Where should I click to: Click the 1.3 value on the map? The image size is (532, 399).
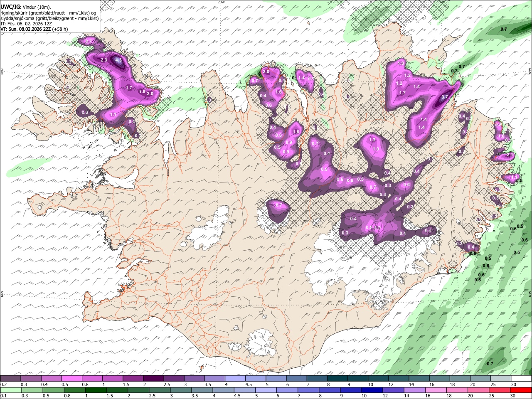(372, 140)
